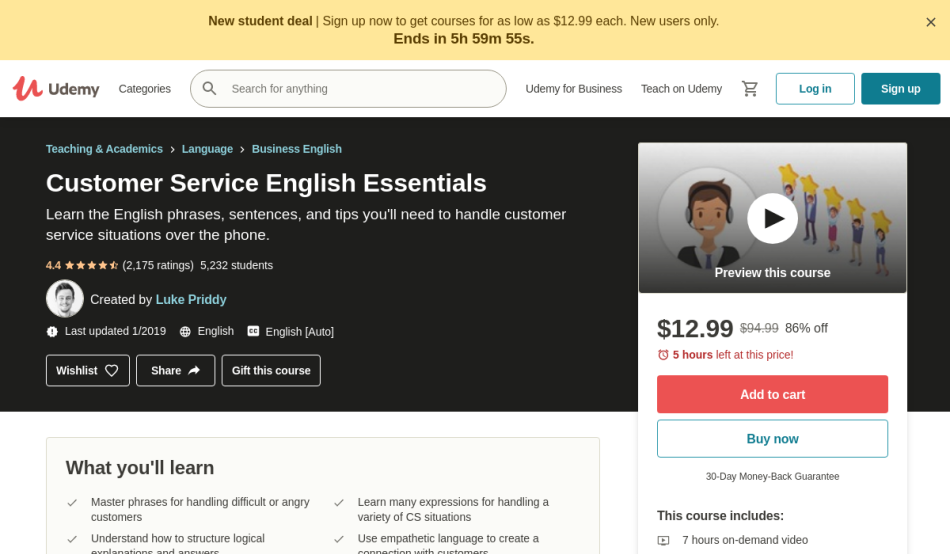
Task: Click the closed captions CC icon
Action: pos(253,331)
